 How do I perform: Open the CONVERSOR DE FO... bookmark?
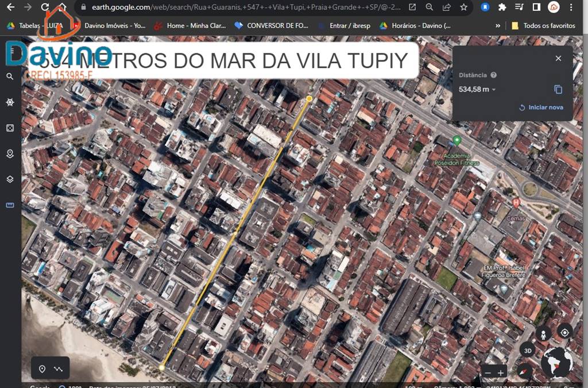pos(272,25)
